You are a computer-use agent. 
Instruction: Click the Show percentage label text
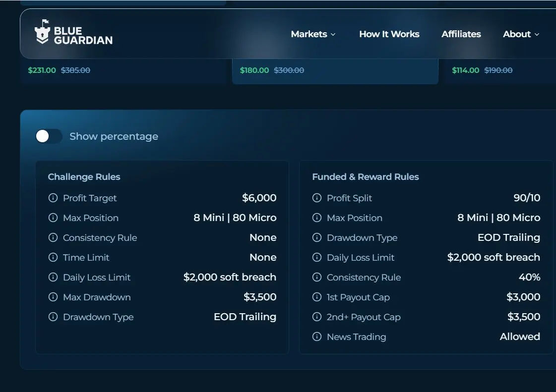pos(114,136)
